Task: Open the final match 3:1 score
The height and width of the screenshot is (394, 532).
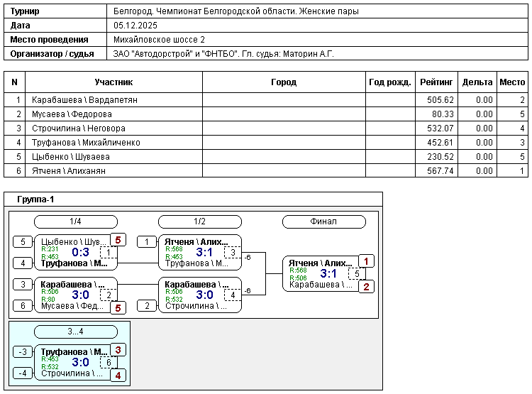Action: pyautogui.click(x=329, y=273)
